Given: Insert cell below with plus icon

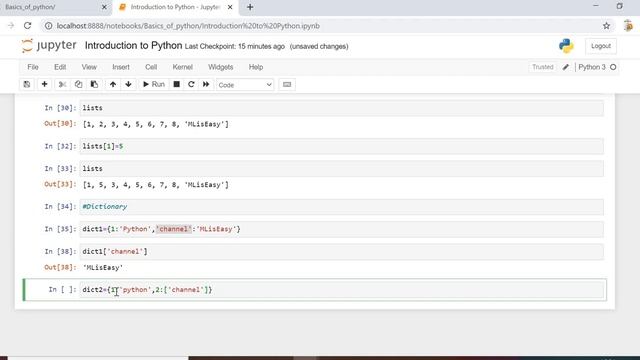Looking at the screenshot, I should coord(44,84).
